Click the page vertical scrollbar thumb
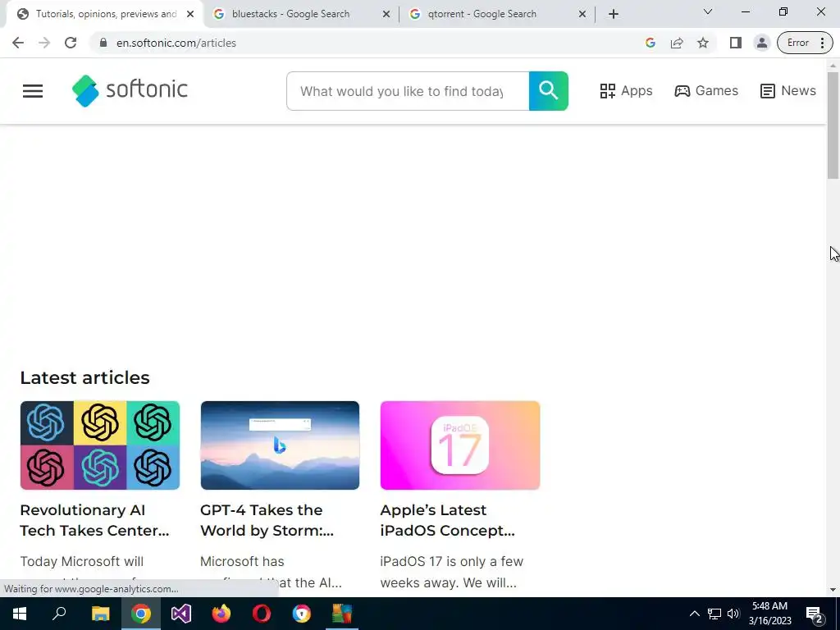This screenshot has width=840, height=630. pyautogui.click(x=833, y=125)
